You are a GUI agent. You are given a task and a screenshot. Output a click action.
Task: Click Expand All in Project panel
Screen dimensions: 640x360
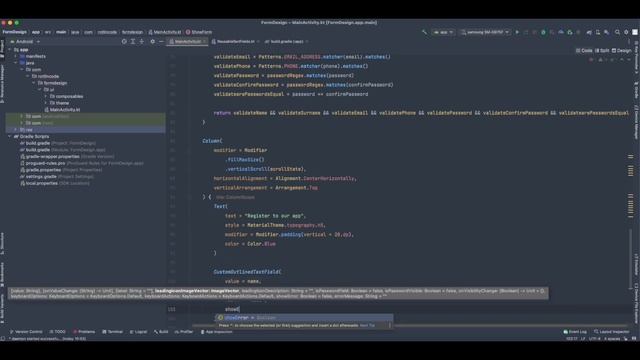point(133,41)
